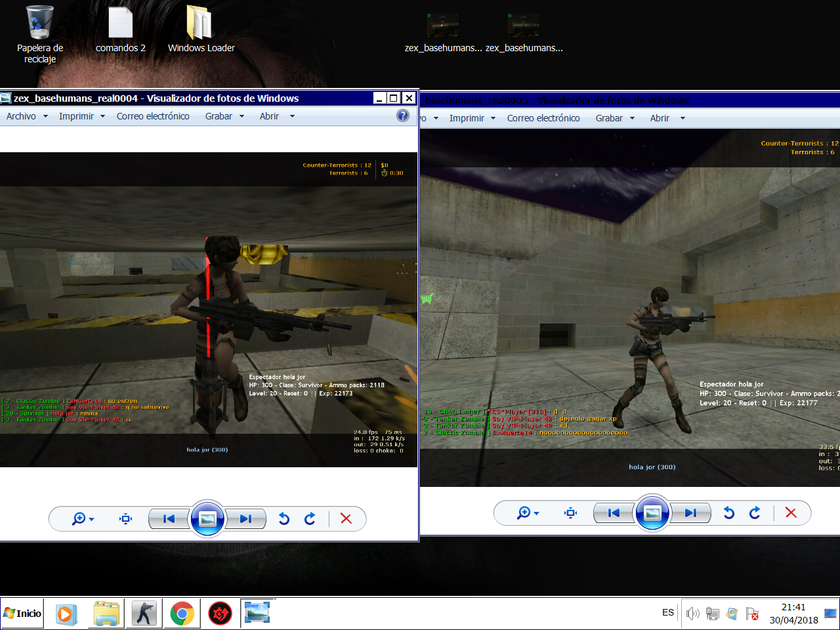Click Show desktop button at taskbar end
Screen dimensions: 840x630
830,614
